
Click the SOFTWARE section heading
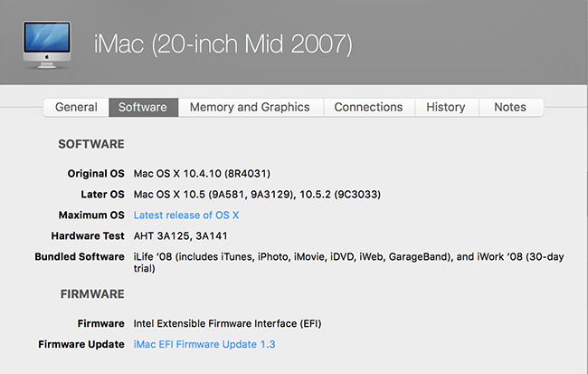point(91,144)
